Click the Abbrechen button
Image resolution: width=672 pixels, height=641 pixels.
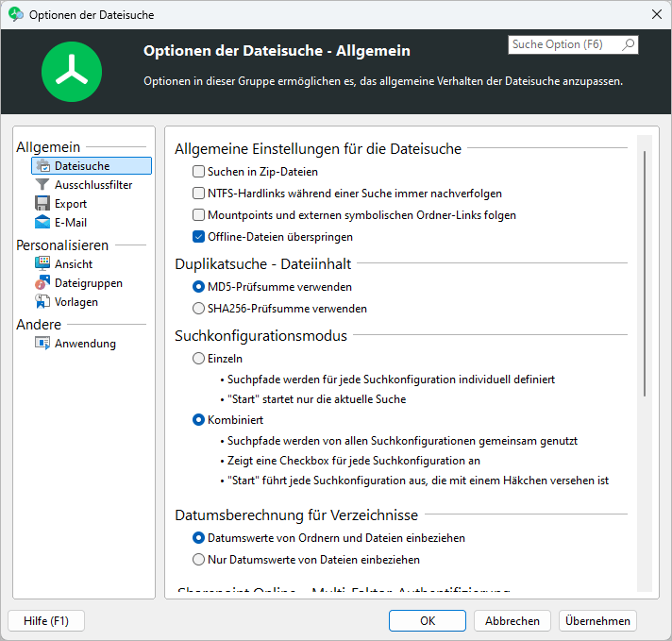(x=512, y=621)
